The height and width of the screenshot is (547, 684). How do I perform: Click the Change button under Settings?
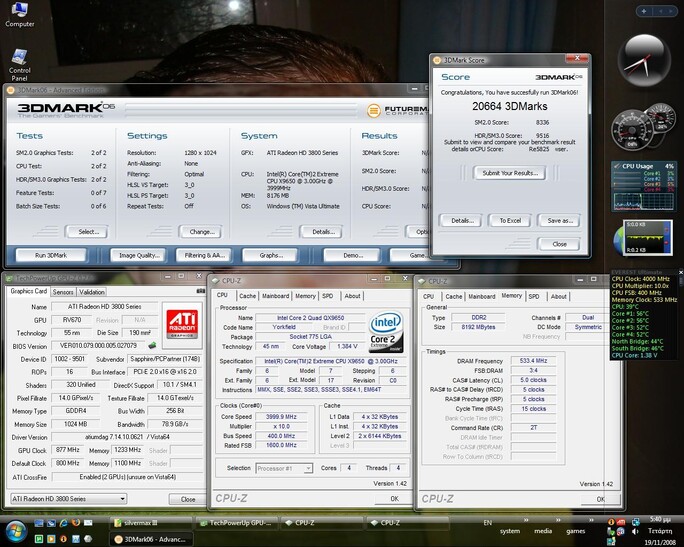tap(201, 232)
